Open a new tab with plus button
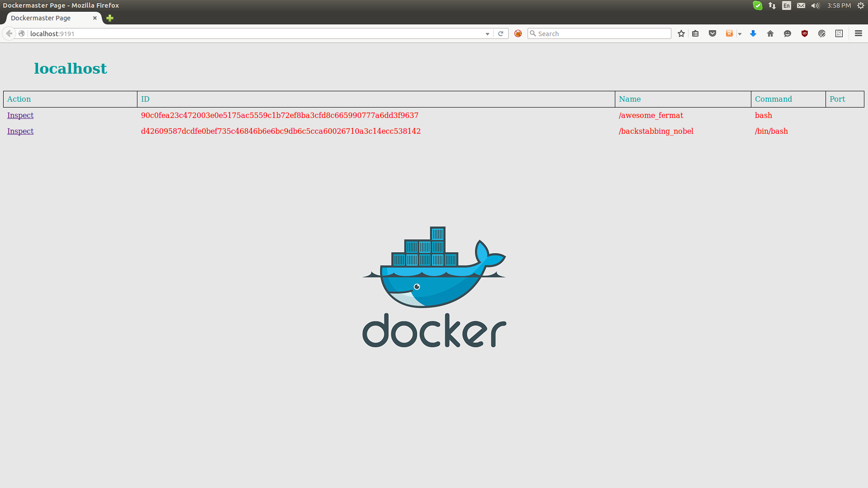The height and width of the screenshot is (488, 868). pyautogui.click(x=110, y=18)
